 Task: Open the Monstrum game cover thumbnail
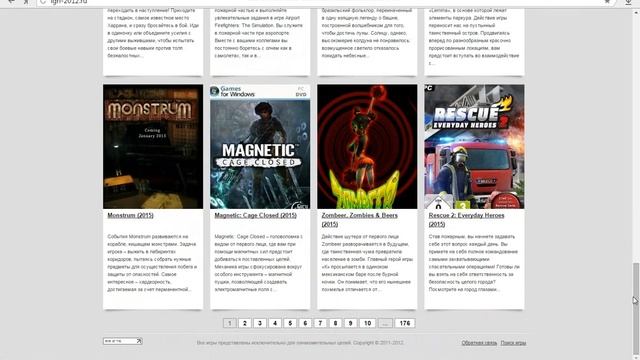[x=153, y=147]
